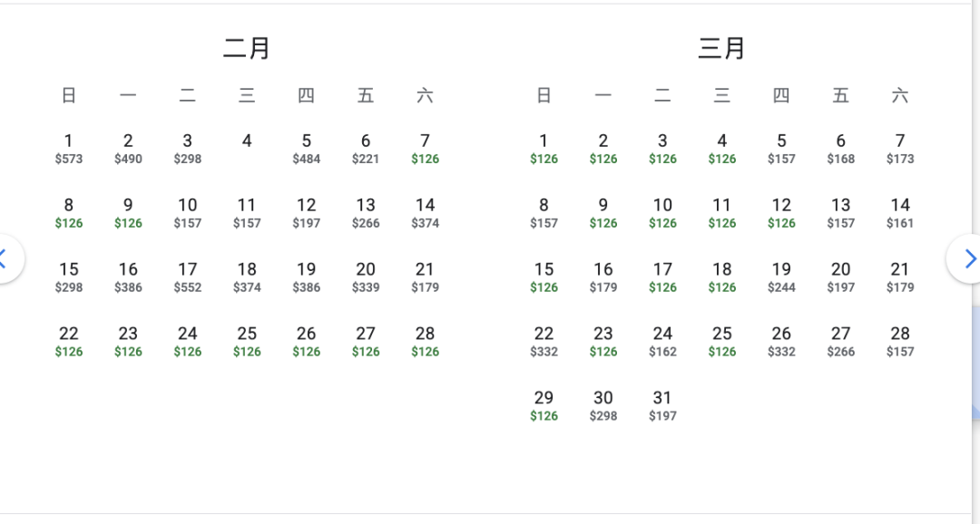Select March 24 at $162
This screenshot has height=524, width=980.
[x=662, y=342]
